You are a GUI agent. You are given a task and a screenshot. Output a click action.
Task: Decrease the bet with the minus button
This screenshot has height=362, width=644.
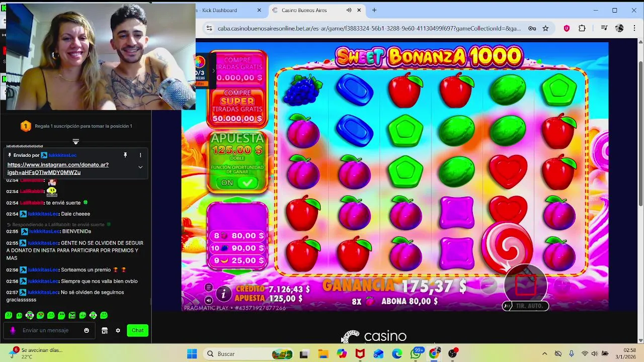point(488,285)
